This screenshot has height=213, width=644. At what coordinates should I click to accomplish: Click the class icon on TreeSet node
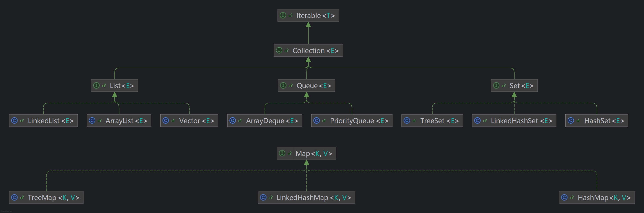click(407, 121)
